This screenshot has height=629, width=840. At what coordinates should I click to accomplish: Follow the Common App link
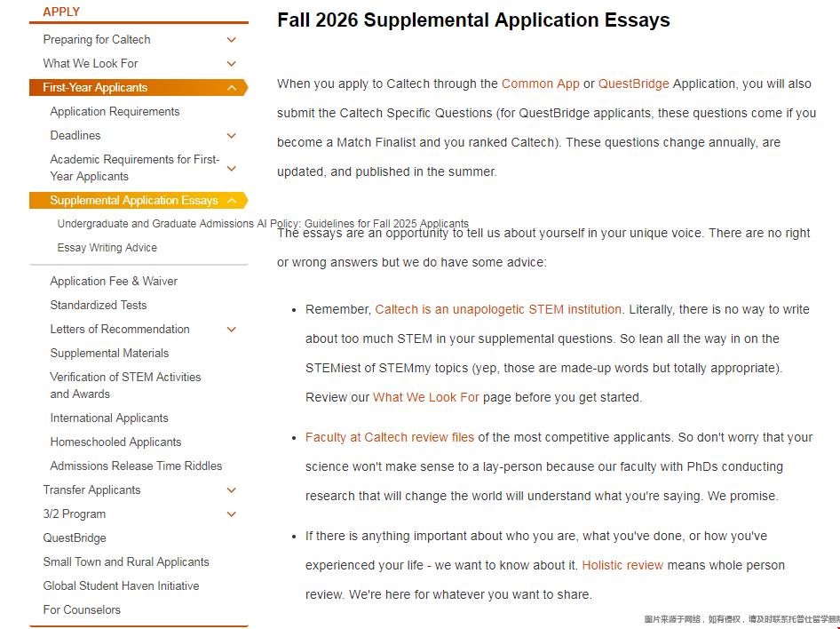[x=540, y=84]
